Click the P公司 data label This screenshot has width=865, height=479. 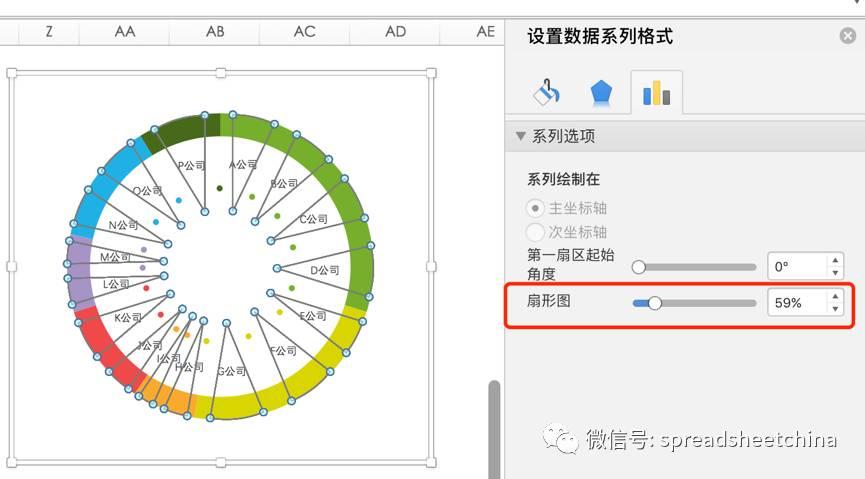(191, 166)
